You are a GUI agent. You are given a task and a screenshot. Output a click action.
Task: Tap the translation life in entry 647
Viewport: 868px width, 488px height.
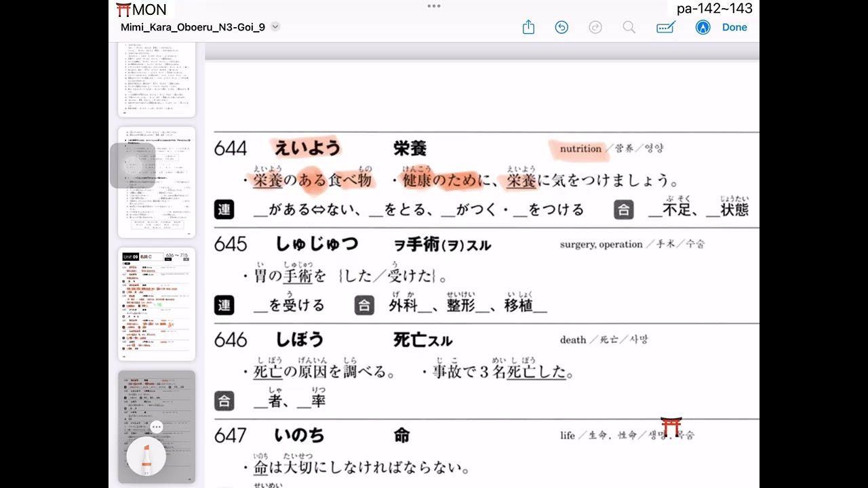tap(568, 435)
